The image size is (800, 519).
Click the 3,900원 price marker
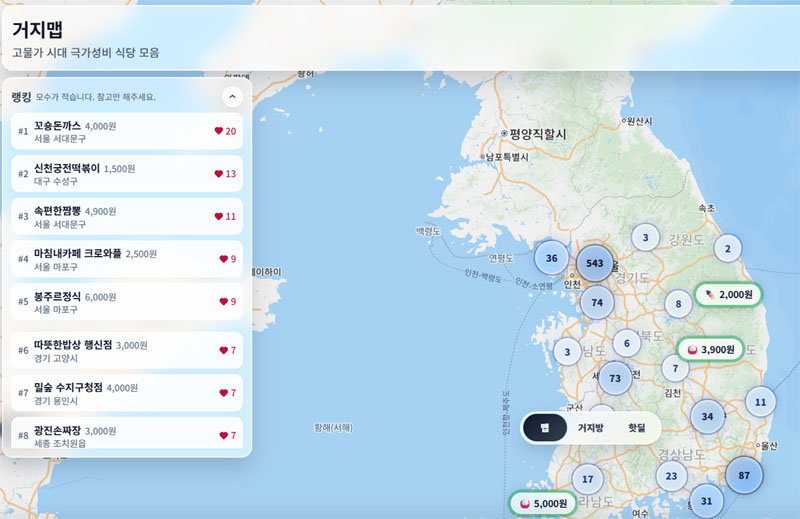[x=710, y=349]
